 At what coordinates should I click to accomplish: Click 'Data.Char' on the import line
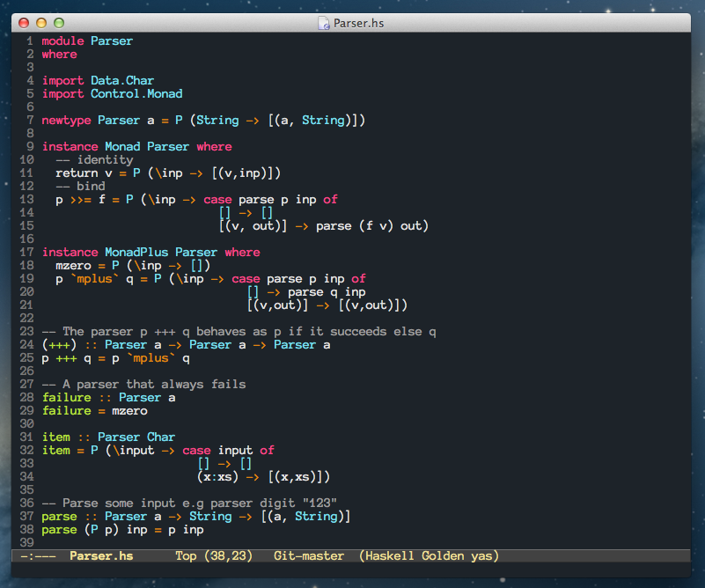pos(122,80)
